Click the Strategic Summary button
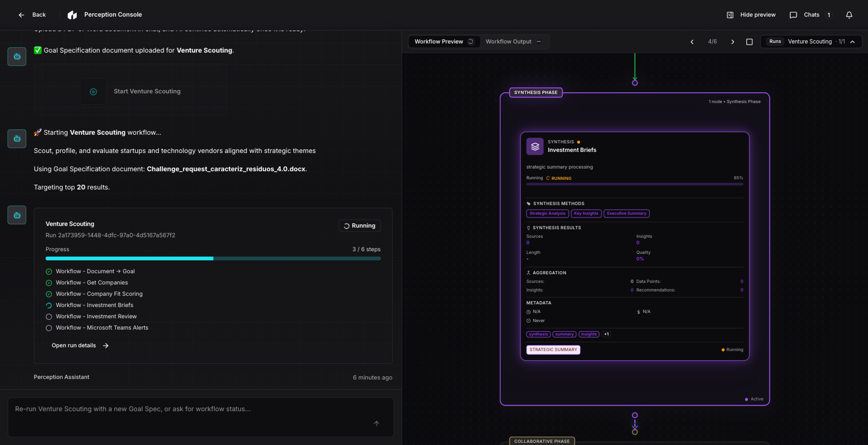 [553, 350]
